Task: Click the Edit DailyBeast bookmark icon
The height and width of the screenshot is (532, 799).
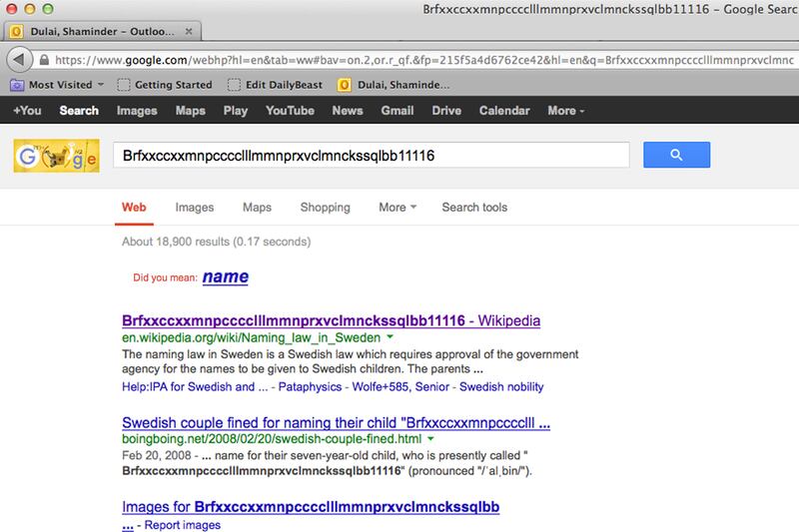Action: pyautogui.click(x=234, y=85)
